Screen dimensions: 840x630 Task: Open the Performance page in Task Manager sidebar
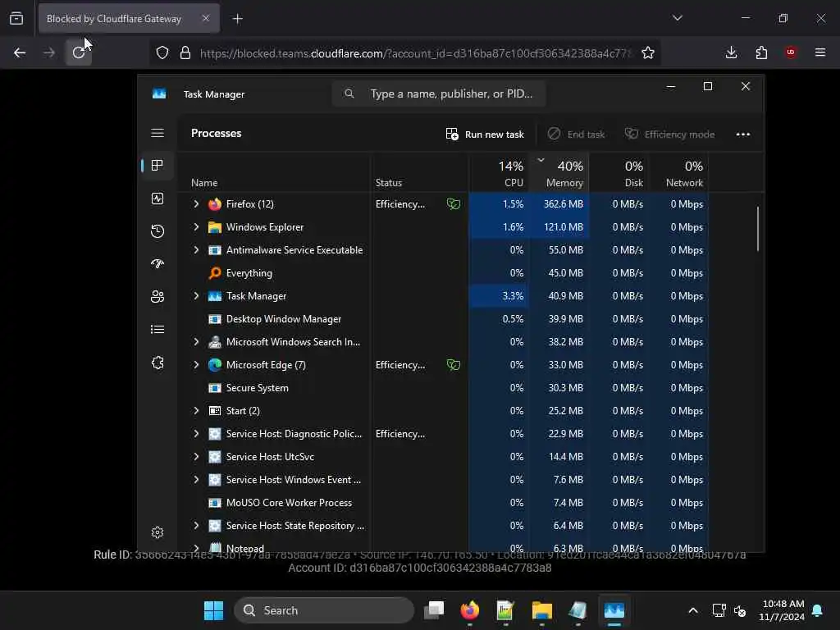tap(157, 199)
